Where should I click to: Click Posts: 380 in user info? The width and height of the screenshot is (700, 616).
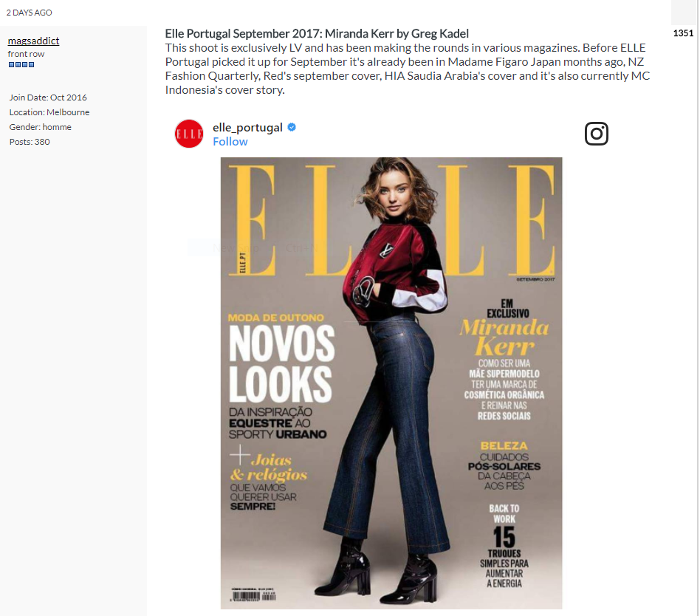[30, 142]
